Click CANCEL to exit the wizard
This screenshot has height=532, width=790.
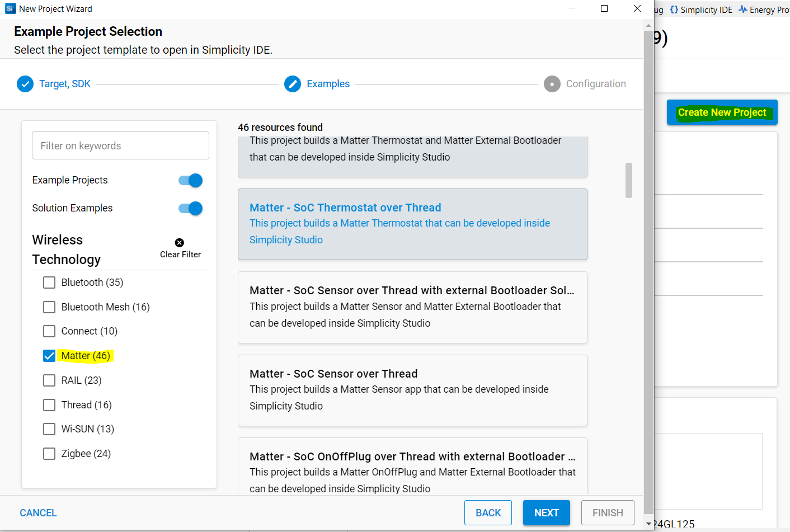[x=38, y=513]
